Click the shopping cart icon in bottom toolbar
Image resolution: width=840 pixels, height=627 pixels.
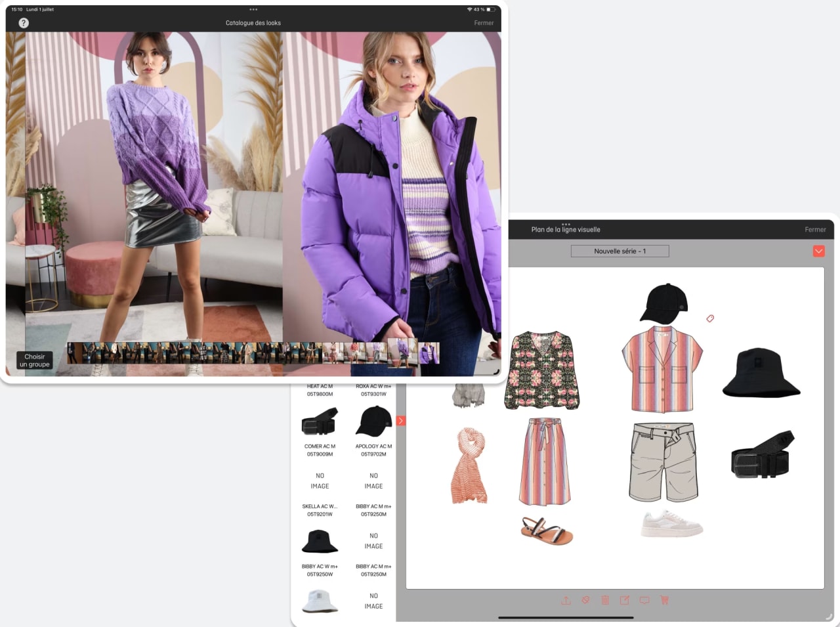(x=664, y=600)
